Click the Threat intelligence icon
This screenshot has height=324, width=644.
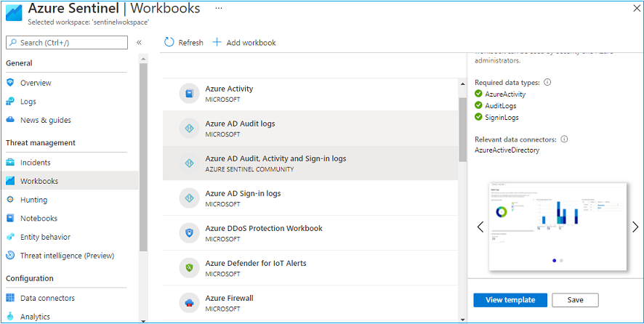(x=10, y=256)
